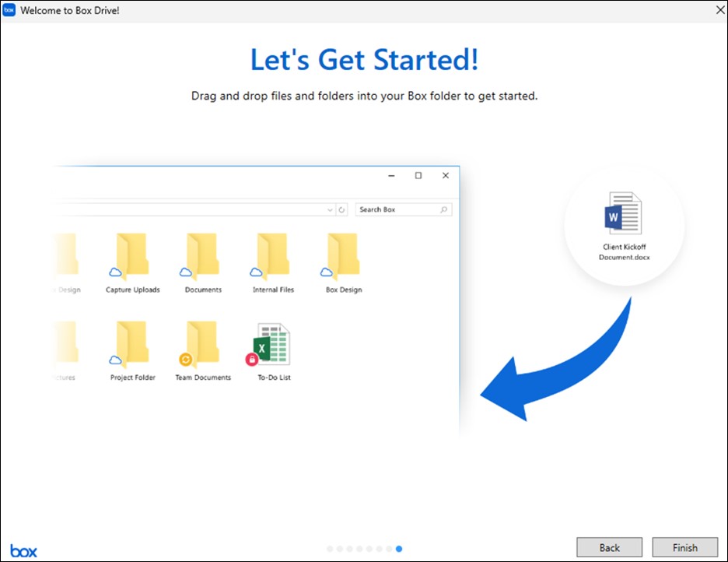Select the Documents folder icon

[x=202, y=256]
